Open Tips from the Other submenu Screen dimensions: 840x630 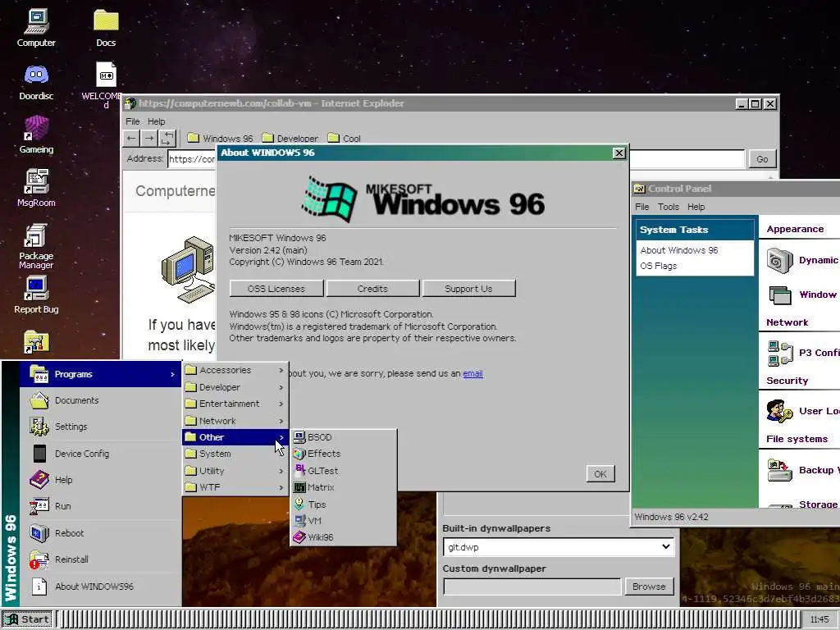click(x=344, y=504)
